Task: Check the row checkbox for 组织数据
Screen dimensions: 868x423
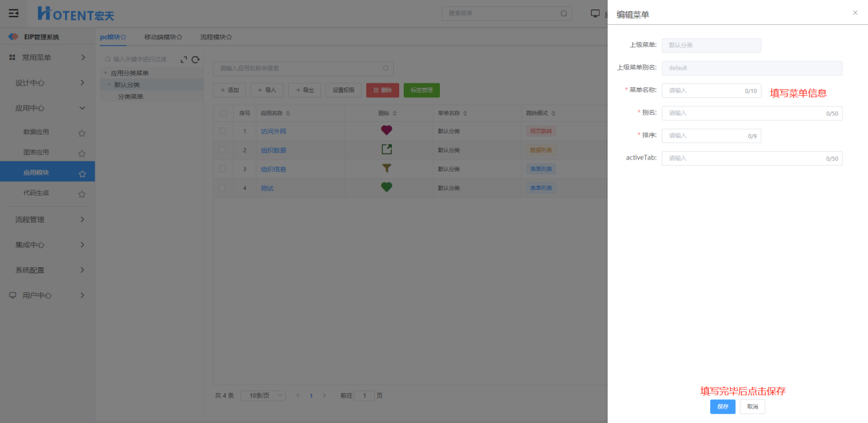Action: click(x=223, y=150)
